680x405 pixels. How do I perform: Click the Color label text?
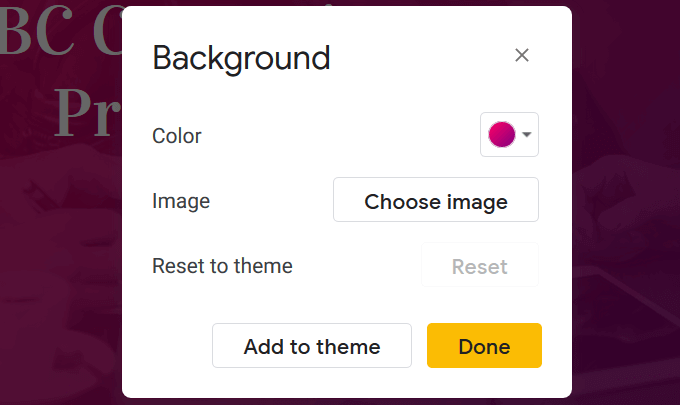coord(177,135)
